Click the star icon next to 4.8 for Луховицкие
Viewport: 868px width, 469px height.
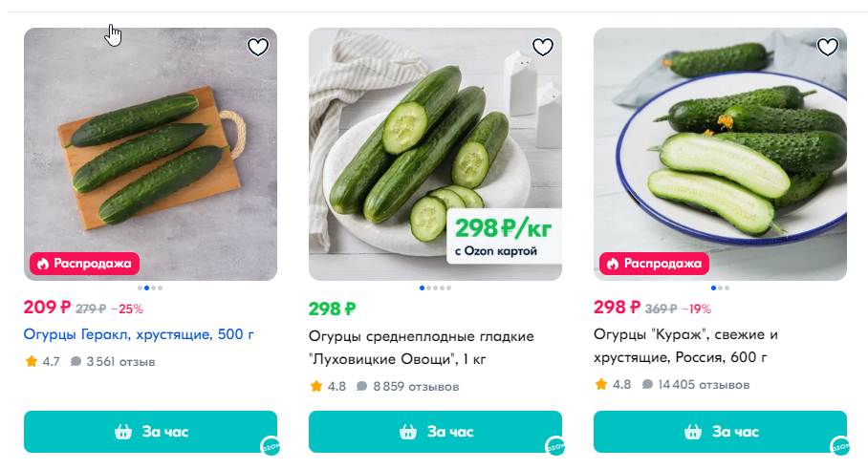(316, 387)
